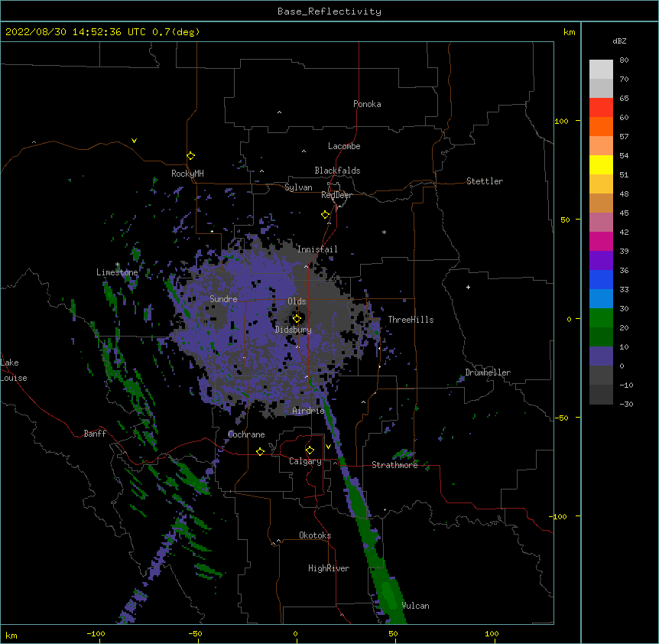Click yellow V marker east of Calgary
659x644 pixels.
pos(328,447)
